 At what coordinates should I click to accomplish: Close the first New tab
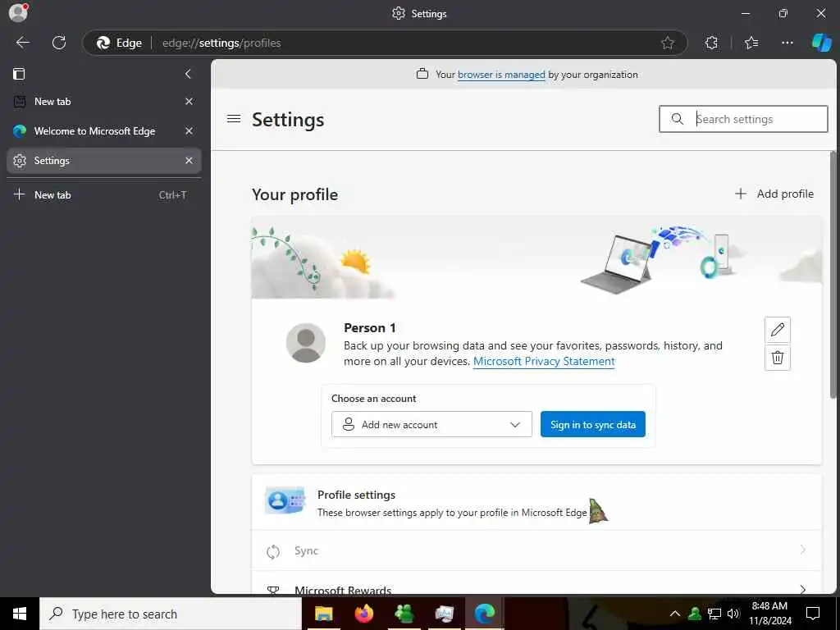pos(189,101)
